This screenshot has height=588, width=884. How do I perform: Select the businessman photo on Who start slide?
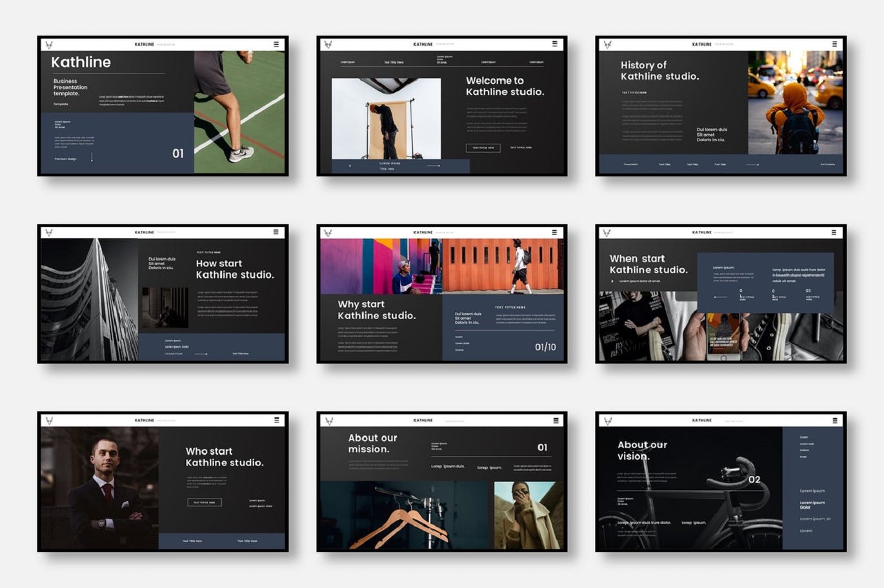click(100, 488)
